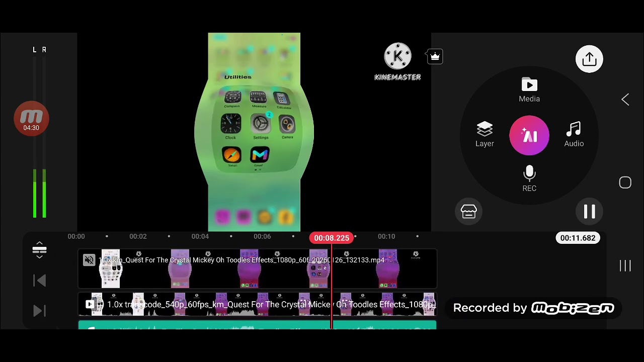Click the 00:10 mark on ruler
Screen dimensions: 644x362
[x=386, y=236]
